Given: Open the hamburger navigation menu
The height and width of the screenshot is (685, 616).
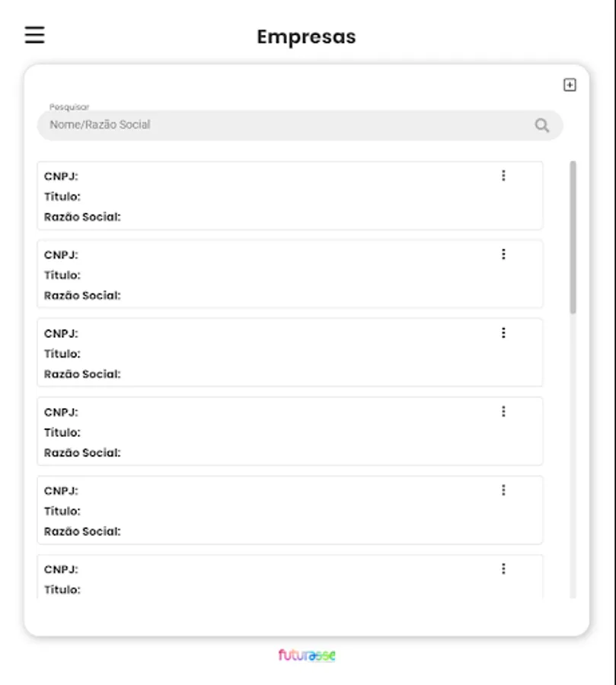Looking at the screenshot, I should pos(34,35).
